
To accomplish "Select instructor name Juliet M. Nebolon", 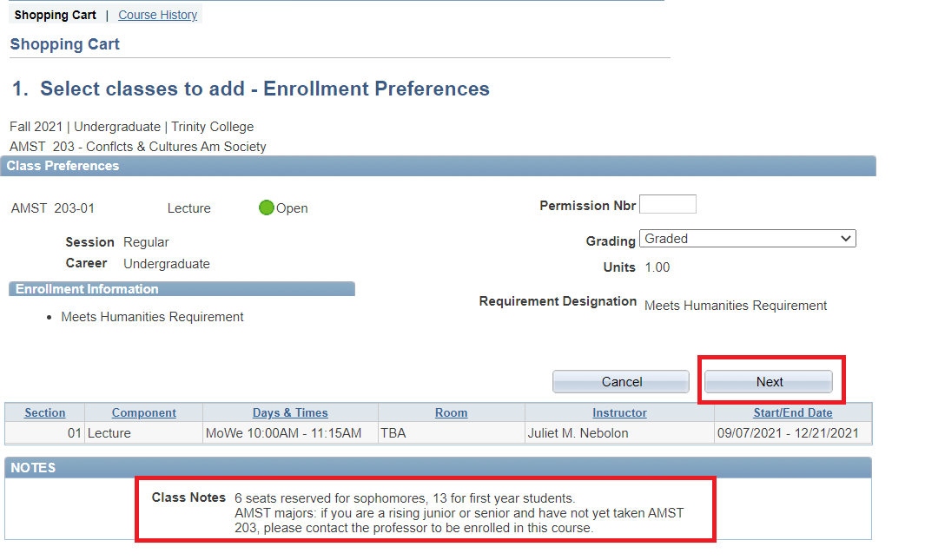I will pyautogui.click(x=580, y=432).
